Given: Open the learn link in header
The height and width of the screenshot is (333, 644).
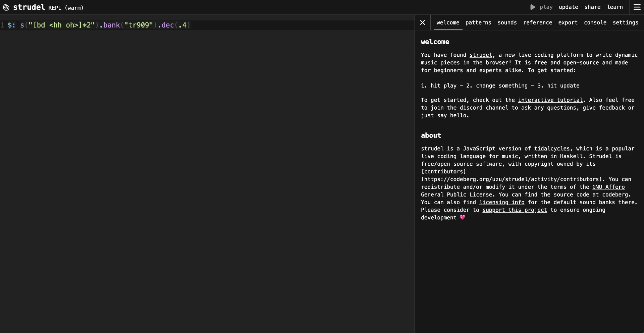Looking at the screenshot, I should pos(615,7).
